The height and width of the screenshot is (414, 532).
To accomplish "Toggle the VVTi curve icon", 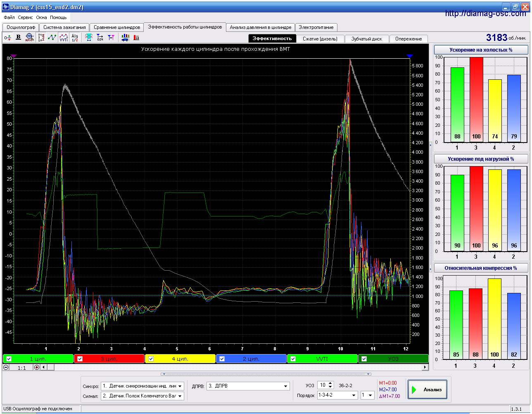I will tap(63, 38).
